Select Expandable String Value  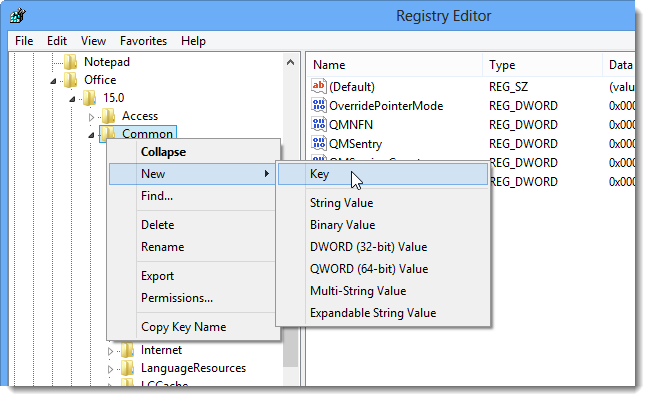(x=383, y=313)
